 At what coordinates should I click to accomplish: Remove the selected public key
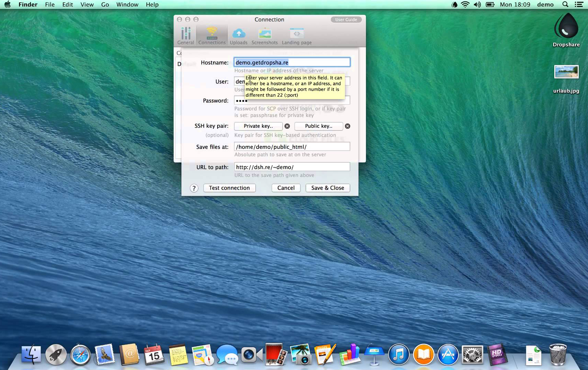point(348,126)
